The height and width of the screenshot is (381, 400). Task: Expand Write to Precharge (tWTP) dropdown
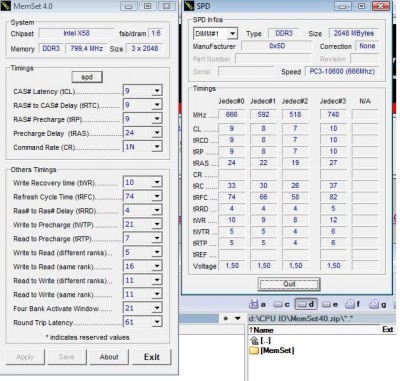[x=157, y=224]
